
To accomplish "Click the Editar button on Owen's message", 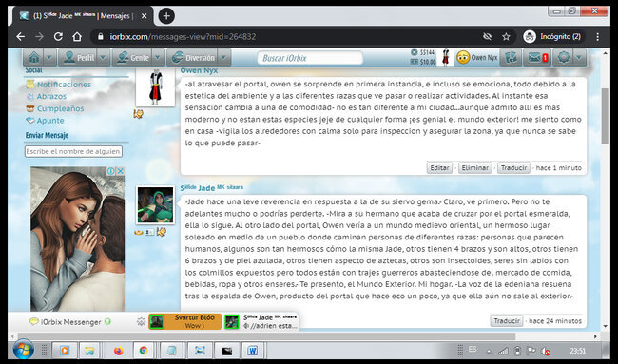I will [439, 168].
